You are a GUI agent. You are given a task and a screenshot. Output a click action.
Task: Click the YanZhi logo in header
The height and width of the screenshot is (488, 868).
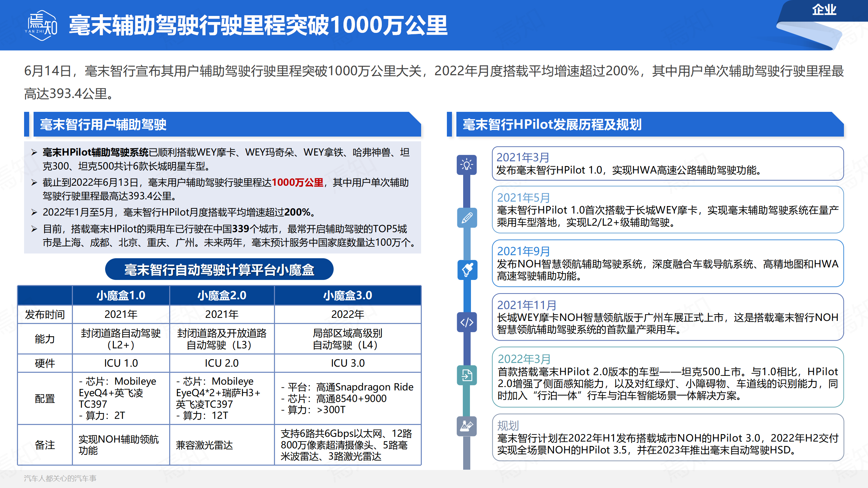pyautogui.click(x=41, y=25)
